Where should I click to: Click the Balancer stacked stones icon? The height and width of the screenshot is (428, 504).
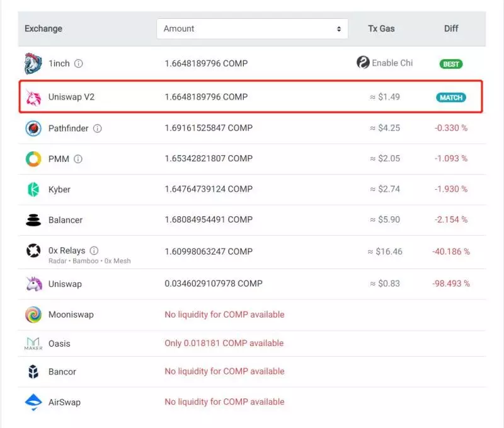(32, 220)
